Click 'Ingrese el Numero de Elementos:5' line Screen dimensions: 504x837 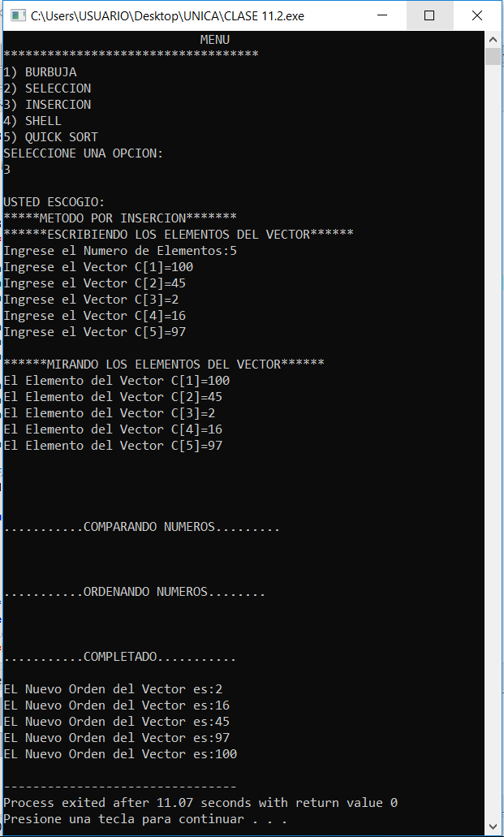coord(120,251)
